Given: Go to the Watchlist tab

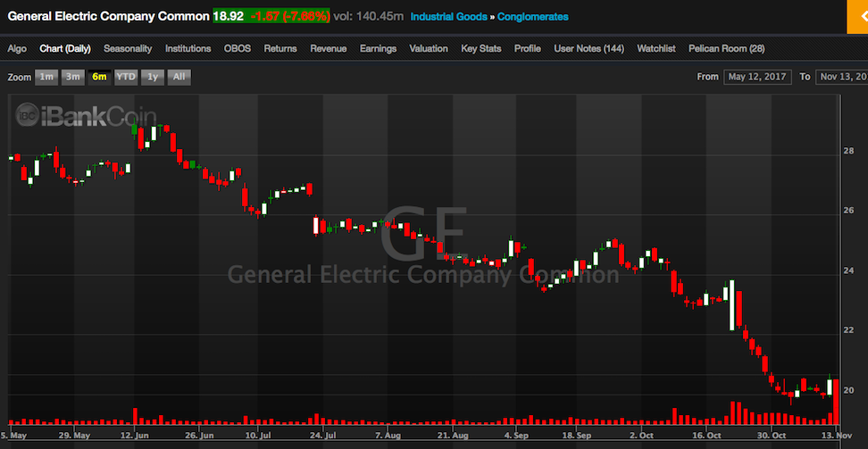Looking at the screenshot, I should 656,49.
